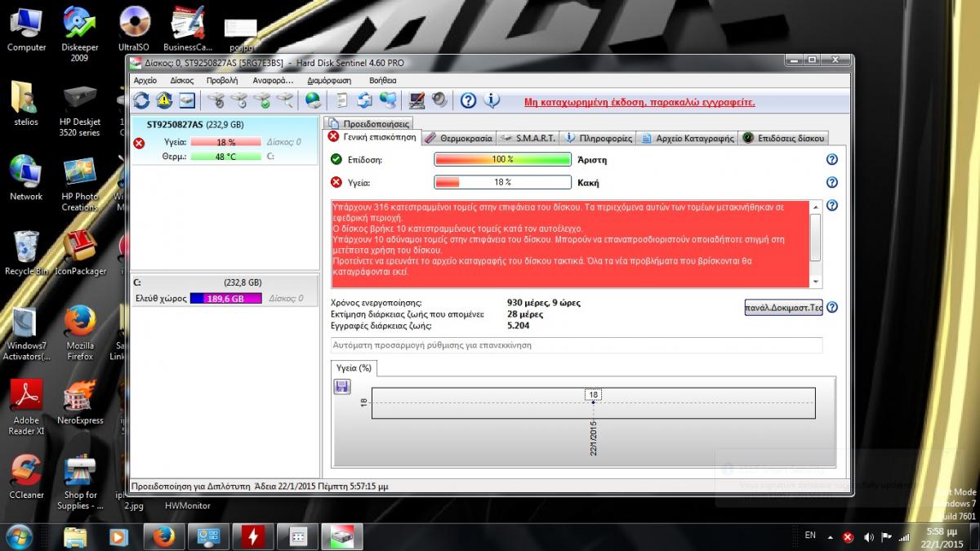Click the 48 °C temperature bar in disk panel
Screen dimensions: 980x551
[225, 156]
